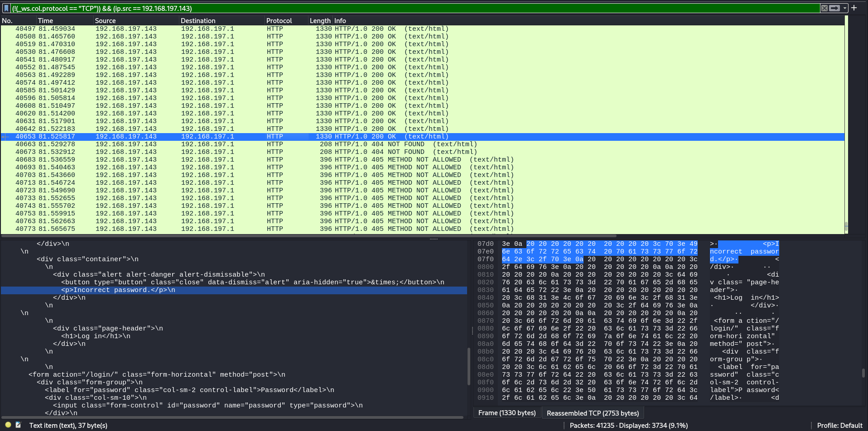
Task: Add a filter button with plus icon
Action: pos(854,8)
